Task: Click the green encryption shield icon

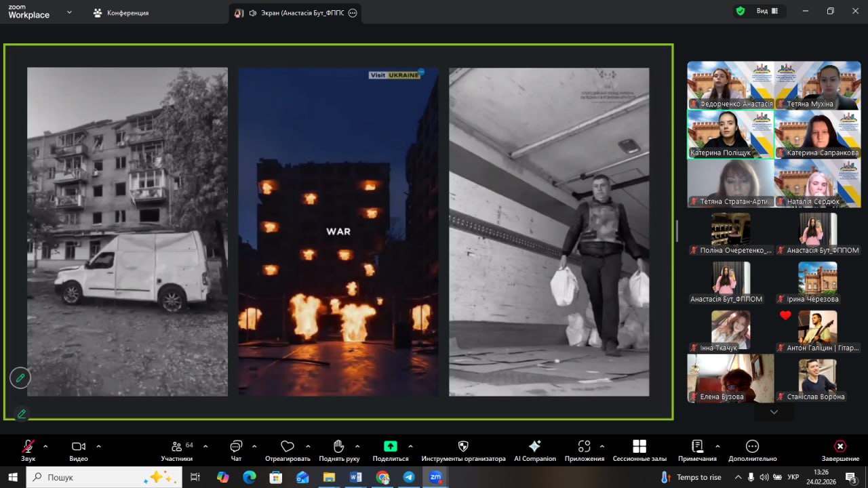Action: click(x=740, y=12)
